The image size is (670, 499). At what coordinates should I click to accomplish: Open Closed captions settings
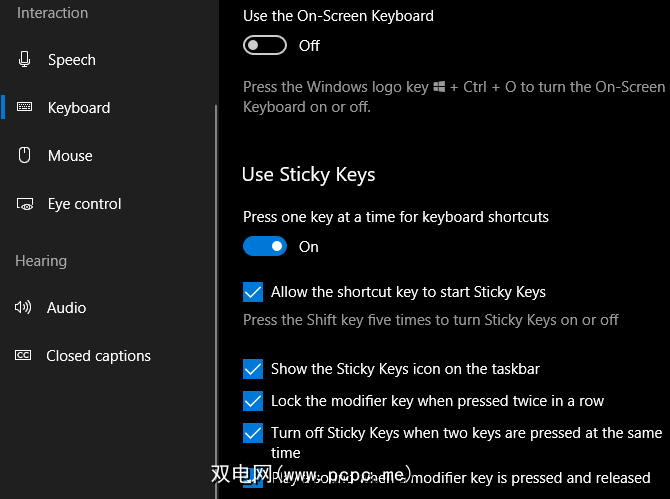99,356
